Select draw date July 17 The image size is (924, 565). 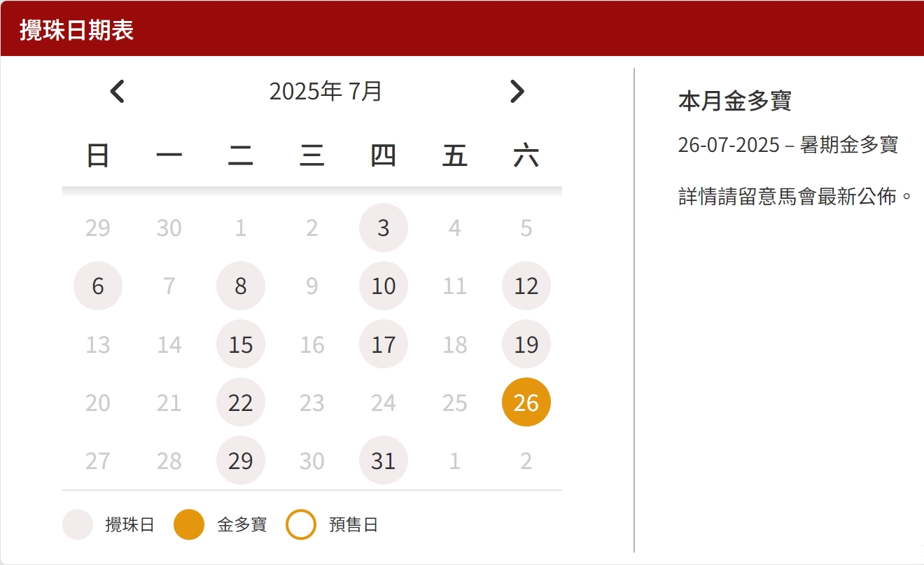[x=384, y=344]
